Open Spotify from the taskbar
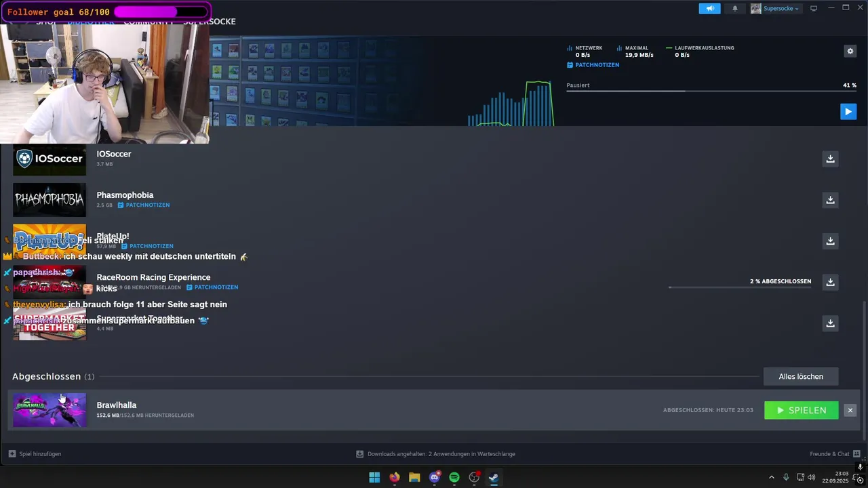 pos(454,477)
